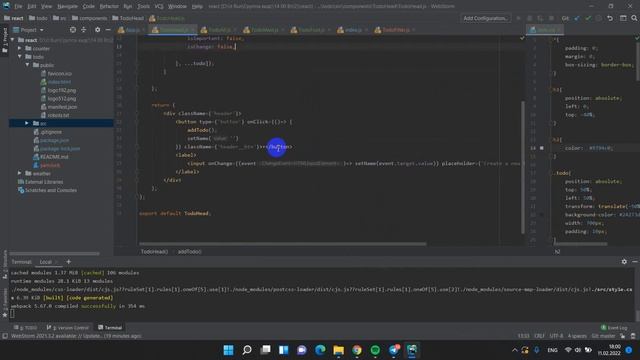
Task: Click the collapse-all icon in Project panel
Action: pyautogui.click(x=84, y=30)
